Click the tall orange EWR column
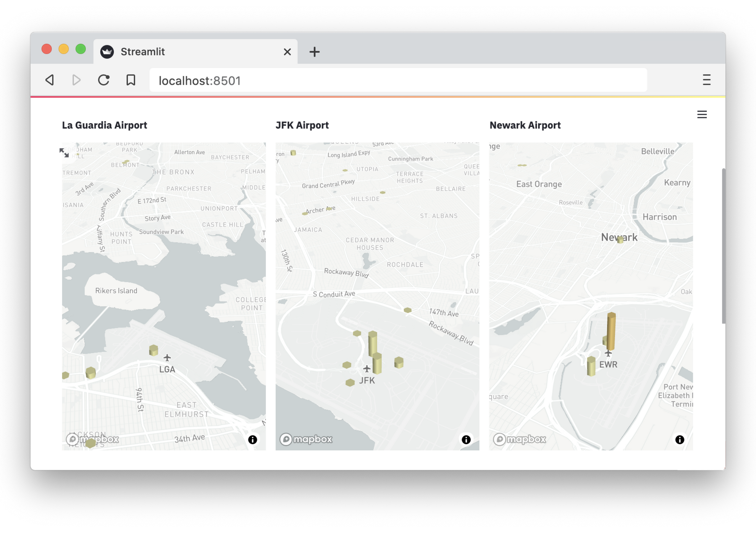This screenshot has width=756, height=533. point(611,331)
